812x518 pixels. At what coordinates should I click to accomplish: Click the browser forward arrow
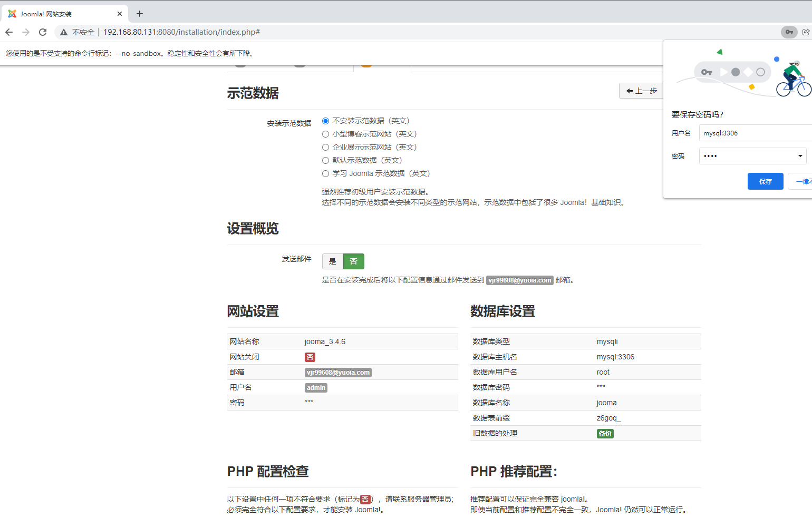click(x=26, y=32)
